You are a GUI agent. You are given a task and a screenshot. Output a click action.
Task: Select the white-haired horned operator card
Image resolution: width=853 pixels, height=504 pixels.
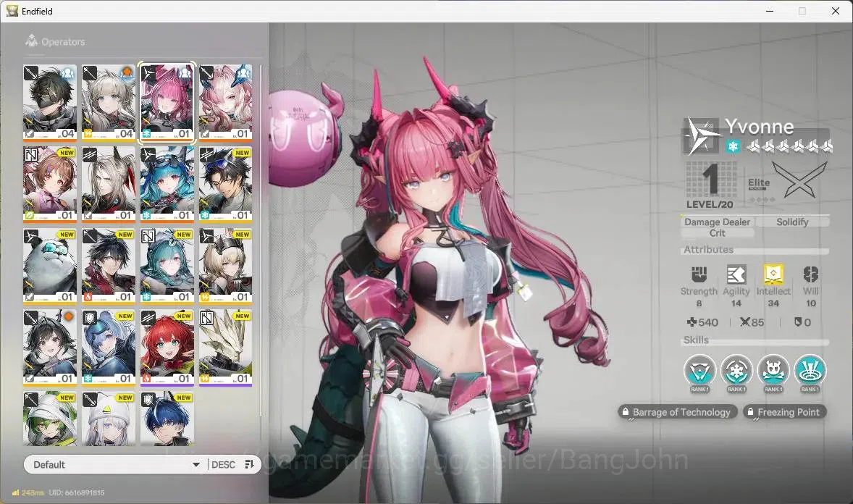coord(109,184)
